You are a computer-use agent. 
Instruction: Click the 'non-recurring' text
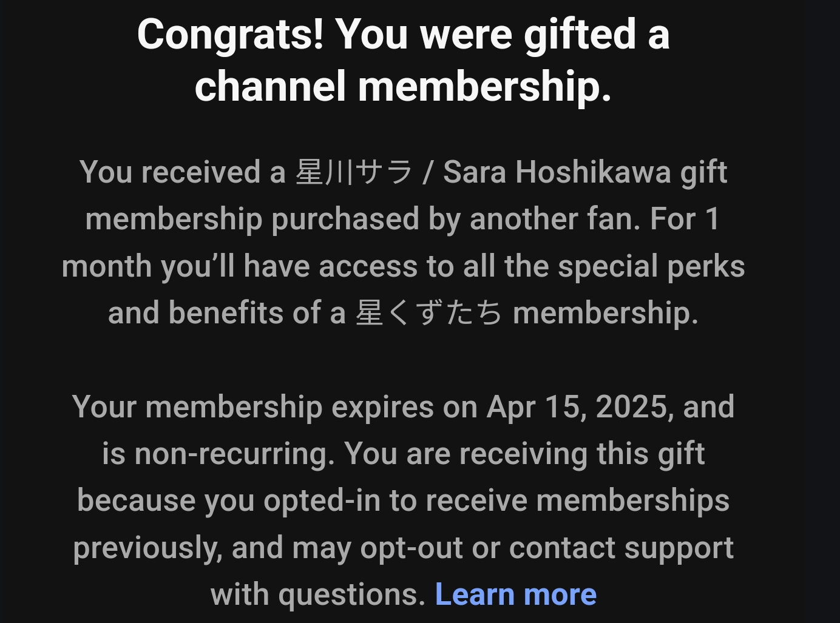pyautogui.click(x=235, y=454)
